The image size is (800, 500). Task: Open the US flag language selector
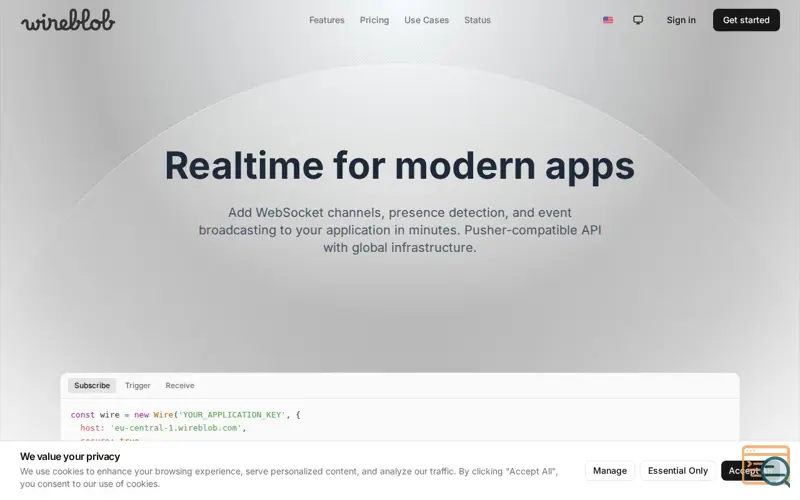click(608, 20)
